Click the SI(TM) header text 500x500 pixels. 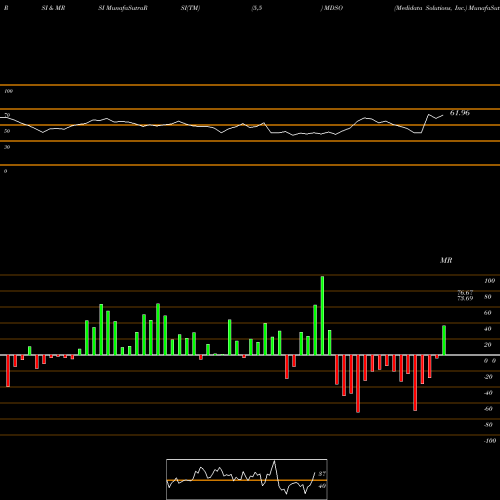tap(190, 8)
